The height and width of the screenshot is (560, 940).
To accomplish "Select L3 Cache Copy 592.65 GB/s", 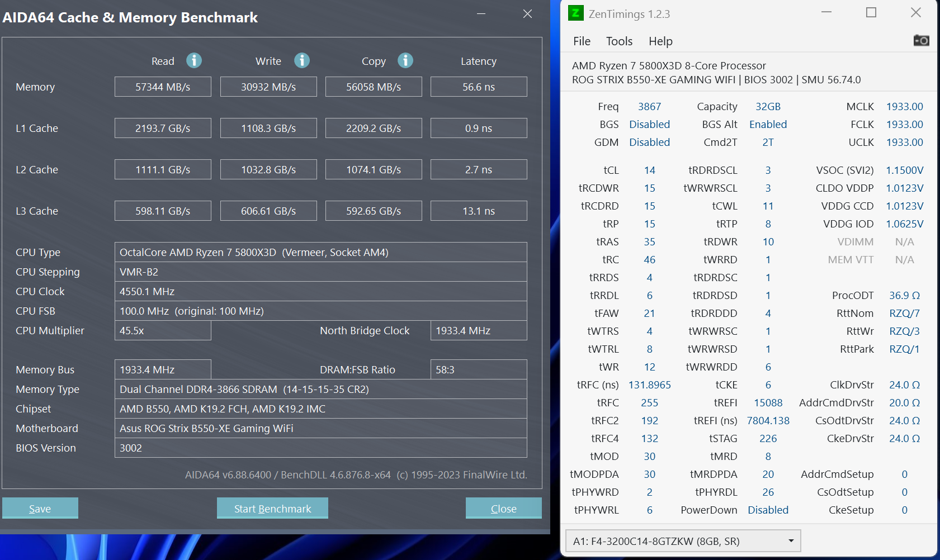I will [374, 211].
